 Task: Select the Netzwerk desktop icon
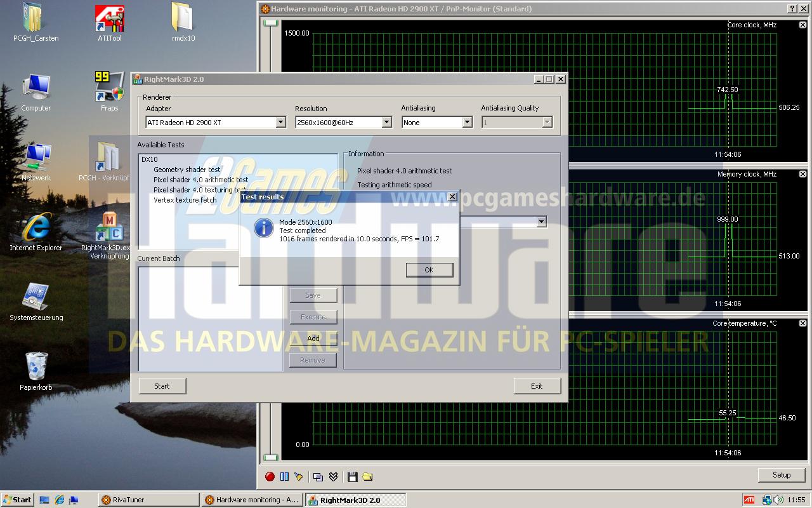pyautogui.click(x=36, y=163)
